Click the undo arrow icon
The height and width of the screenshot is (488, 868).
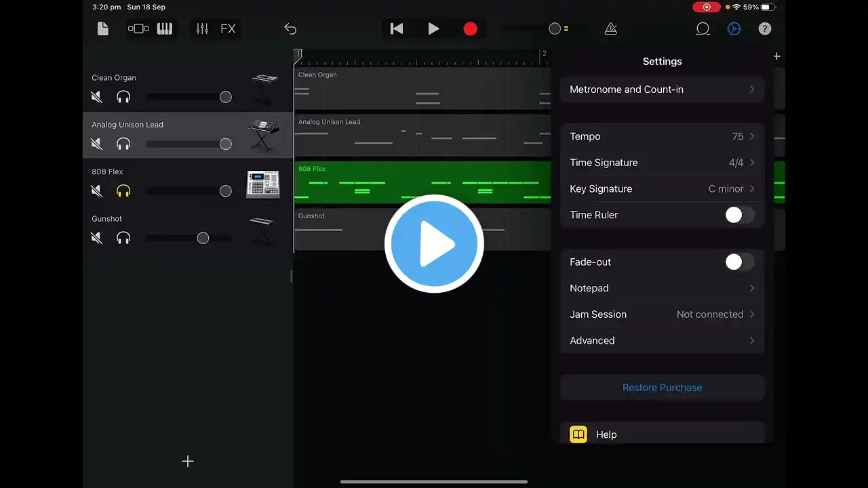[290, 28]
